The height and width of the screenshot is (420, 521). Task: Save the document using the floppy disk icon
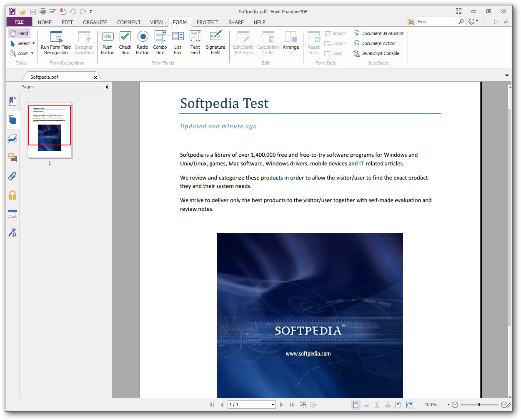tap(33, 12)
